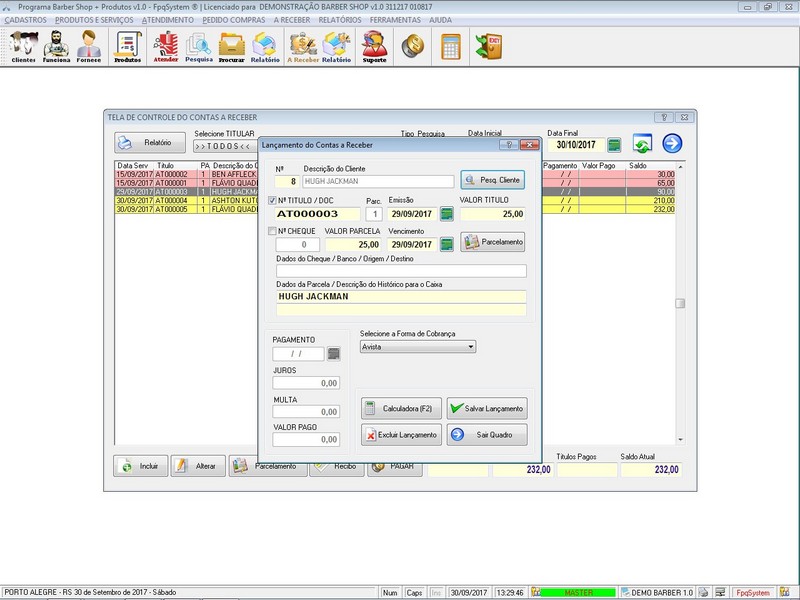Open the A RECEBER menu
This screenshot has height=600, width=800.
click(292, 20)
